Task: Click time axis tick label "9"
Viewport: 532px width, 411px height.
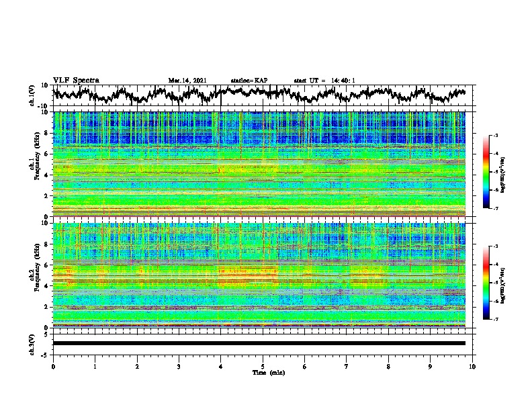Action: (x=430, y=367)
